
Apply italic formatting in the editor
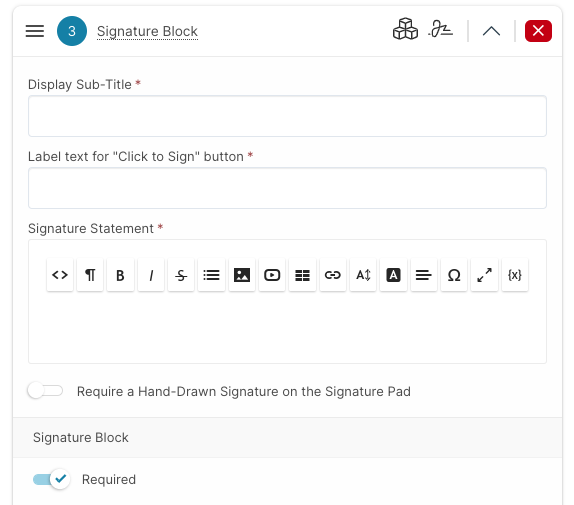(x=151, y=275)
